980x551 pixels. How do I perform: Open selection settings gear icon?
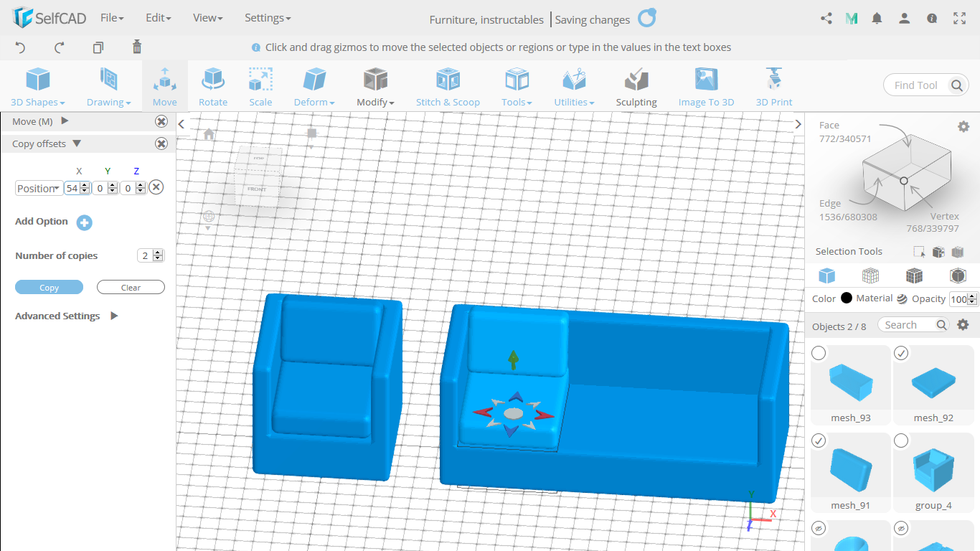click(x=963, y=126)
